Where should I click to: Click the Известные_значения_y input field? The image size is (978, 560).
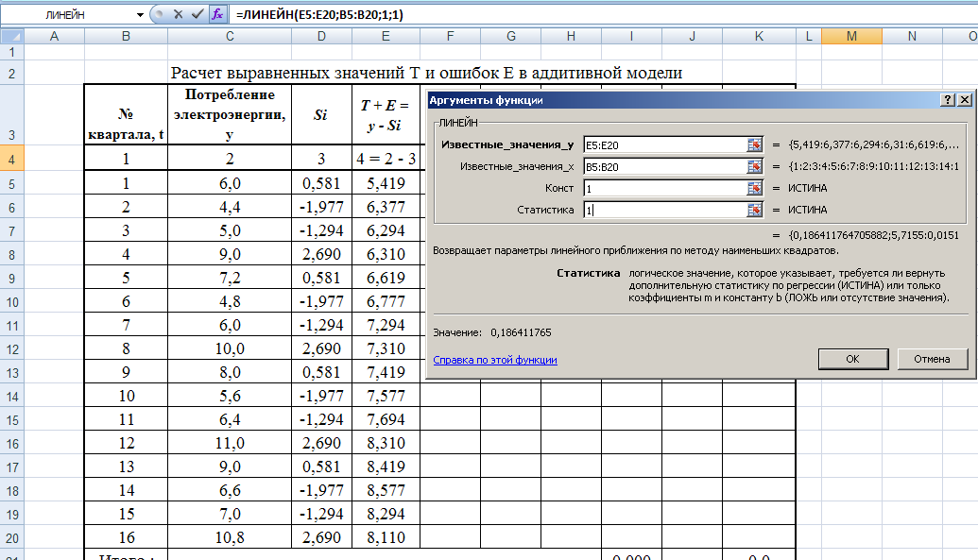[x=665, y=144]
